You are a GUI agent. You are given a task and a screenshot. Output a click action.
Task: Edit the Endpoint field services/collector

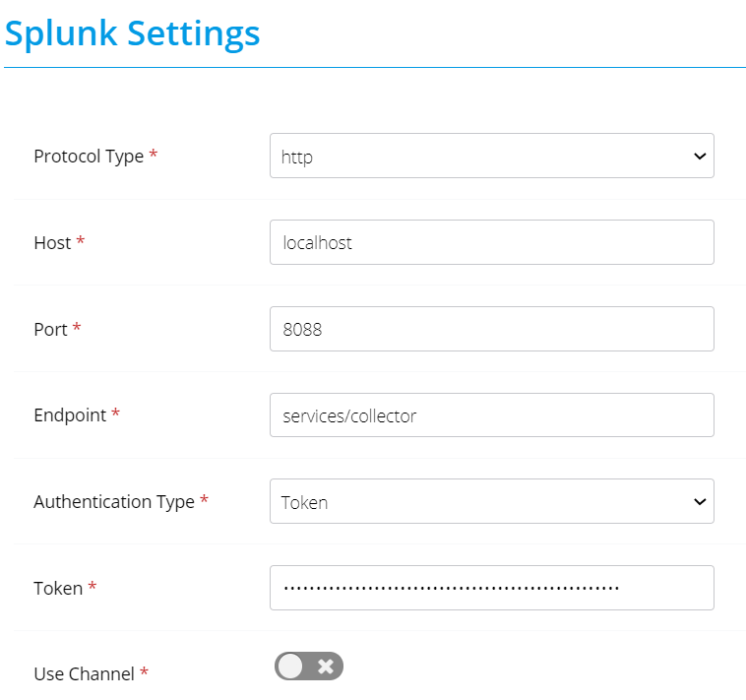(x=491, y=414)
